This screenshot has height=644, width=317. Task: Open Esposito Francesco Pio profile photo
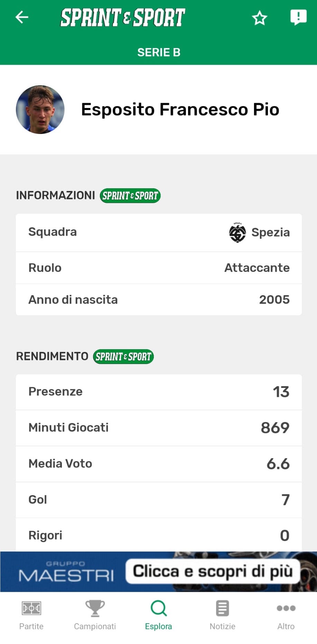click(40, 110)
